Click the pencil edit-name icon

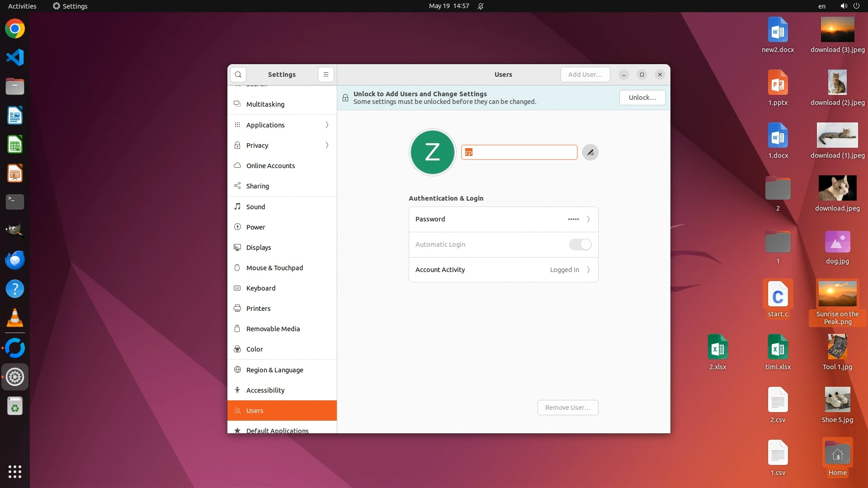click(x=590, y=152)
